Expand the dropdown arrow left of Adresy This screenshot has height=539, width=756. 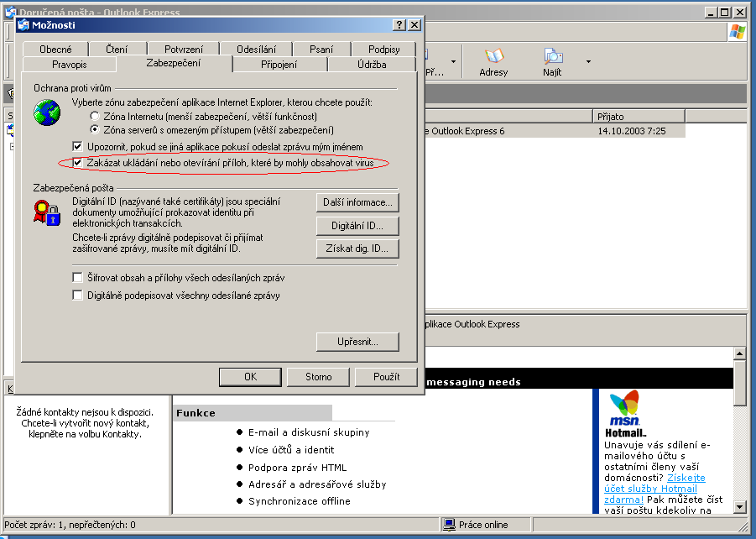point(453,61)
